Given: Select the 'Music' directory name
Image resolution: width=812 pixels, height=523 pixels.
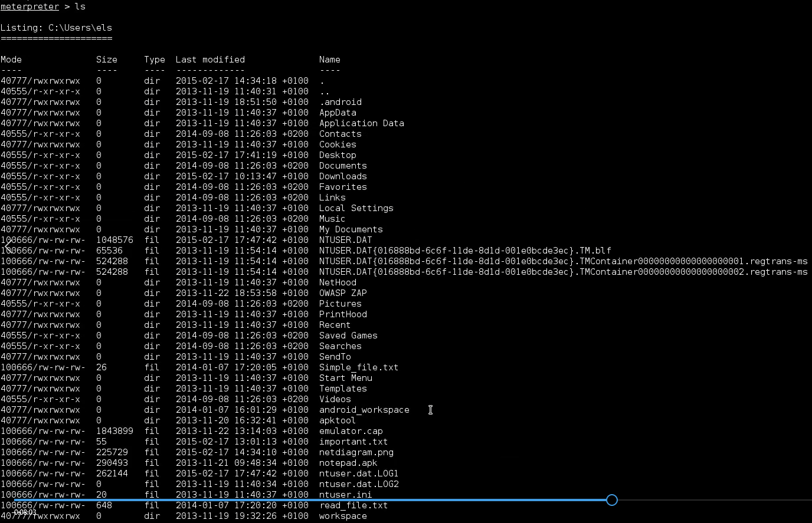Looking at the screenshot, I should coord(332,219).
